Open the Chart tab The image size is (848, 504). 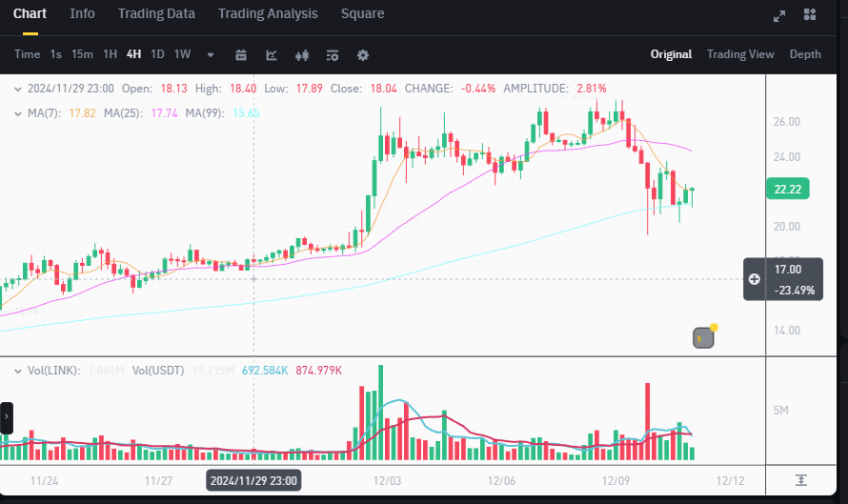[30, 13]
